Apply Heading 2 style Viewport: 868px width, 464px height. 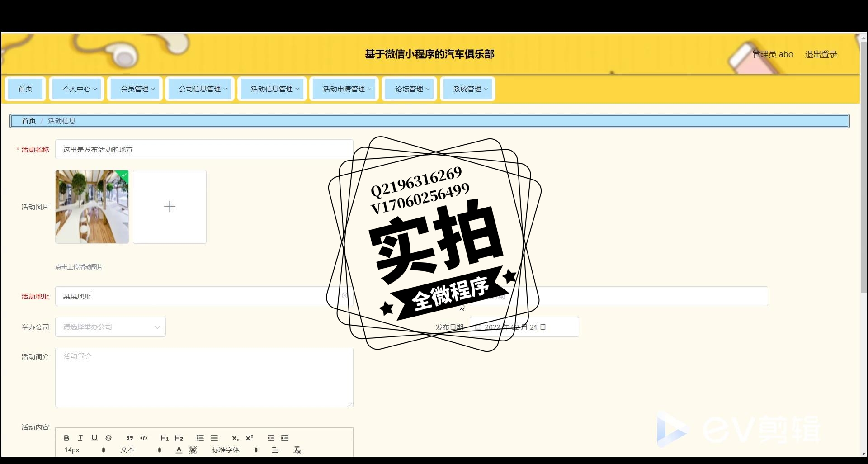tap(179, 438)
